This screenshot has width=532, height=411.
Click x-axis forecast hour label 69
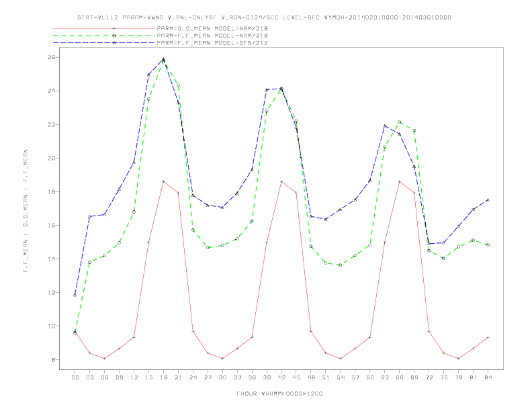click(x=414, y=377)
